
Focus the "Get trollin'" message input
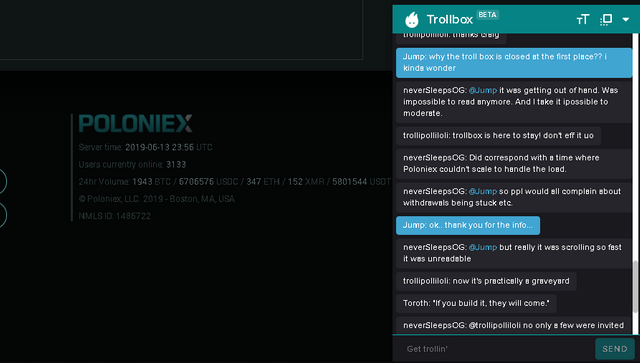(x=494, y=349)
